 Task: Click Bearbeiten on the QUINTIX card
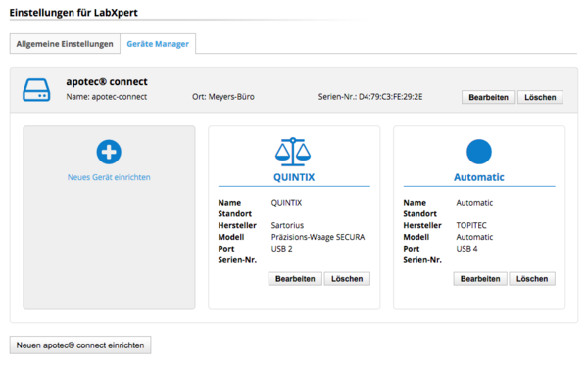pyautogui.click(x=295, y=279)
